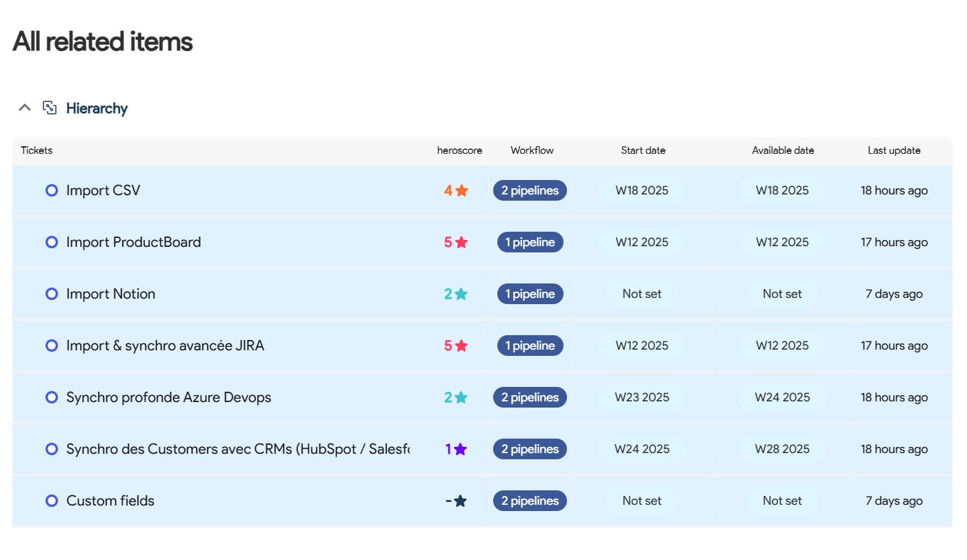Click the dark star on Custom fields
This screenshot has height=560, width=967.
pyautogui.click(x=460, y=501)
